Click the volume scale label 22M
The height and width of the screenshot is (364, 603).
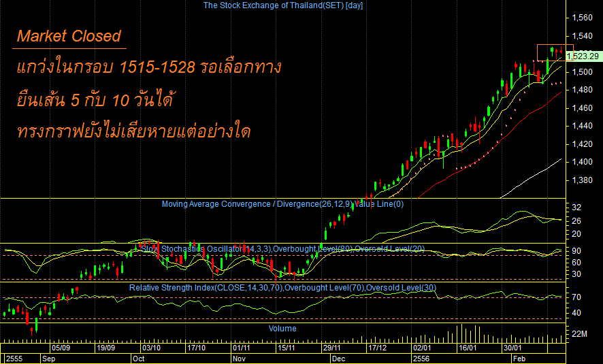(580, 334)
